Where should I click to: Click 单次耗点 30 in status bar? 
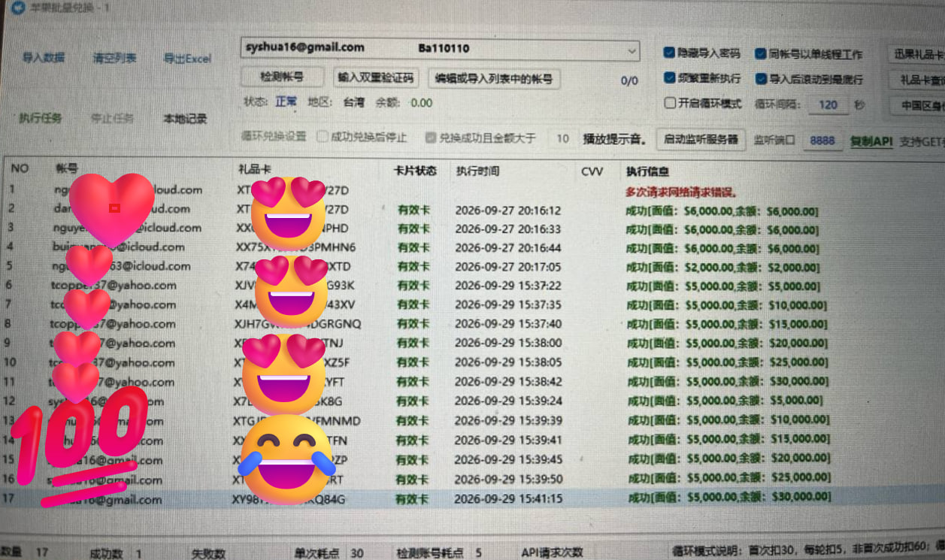[x=329, y=553]
